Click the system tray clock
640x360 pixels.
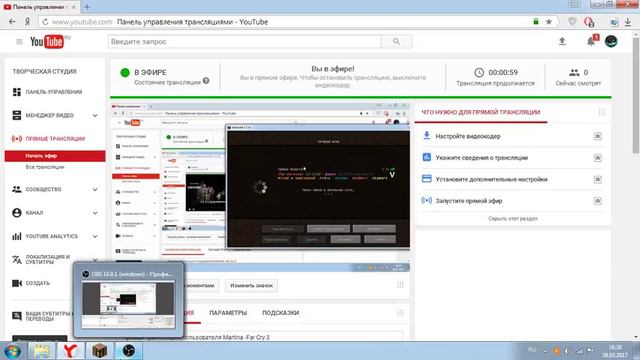615,351
